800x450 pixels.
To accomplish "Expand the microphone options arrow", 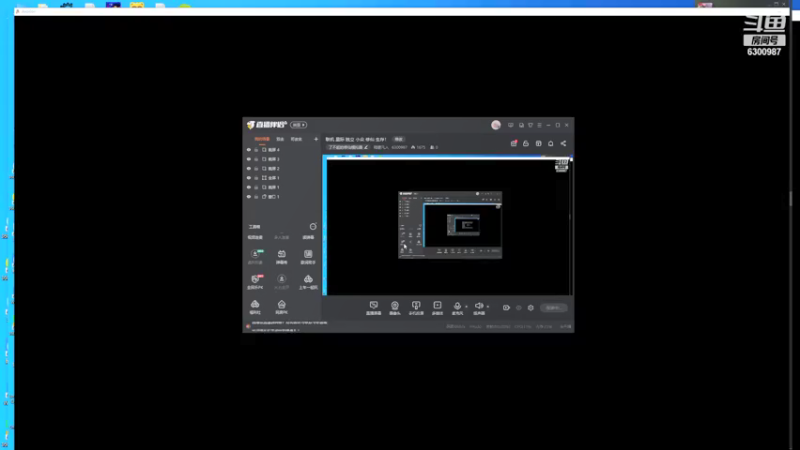I will (466, 307).
